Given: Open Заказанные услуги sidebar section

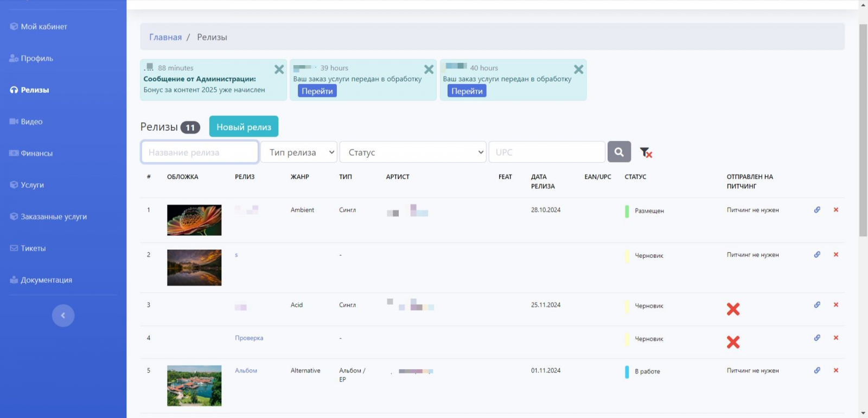Looking at the screenshot, I should (x=53, y=217).
